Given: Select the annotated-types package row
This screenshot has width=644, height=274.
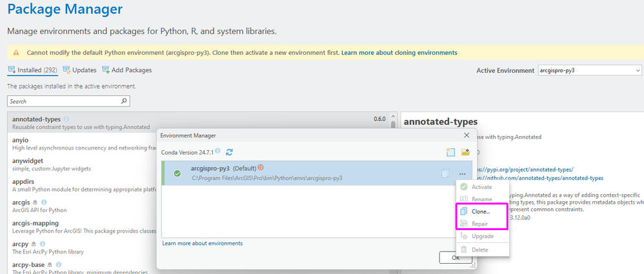Looking at the screenshot, I should [x=199, y=122].
